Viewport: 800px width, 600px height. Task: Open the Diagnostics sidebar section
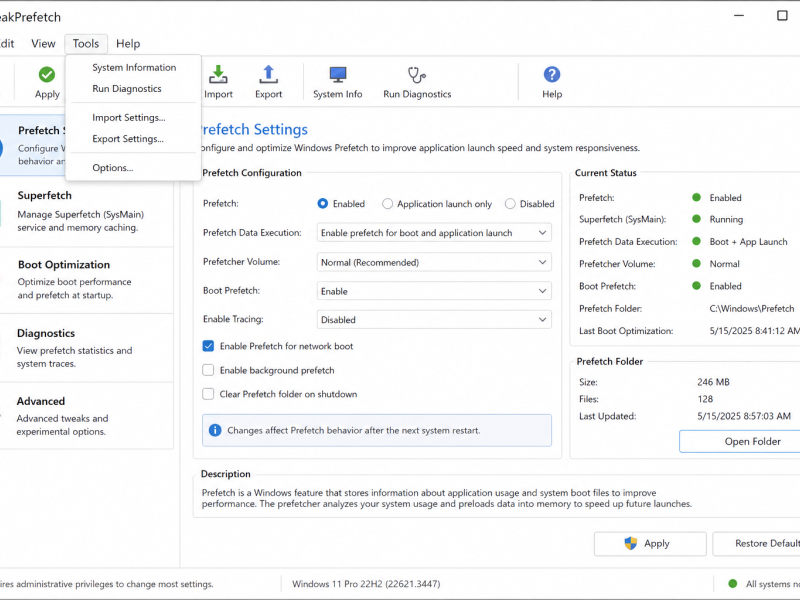pos(87,348)
